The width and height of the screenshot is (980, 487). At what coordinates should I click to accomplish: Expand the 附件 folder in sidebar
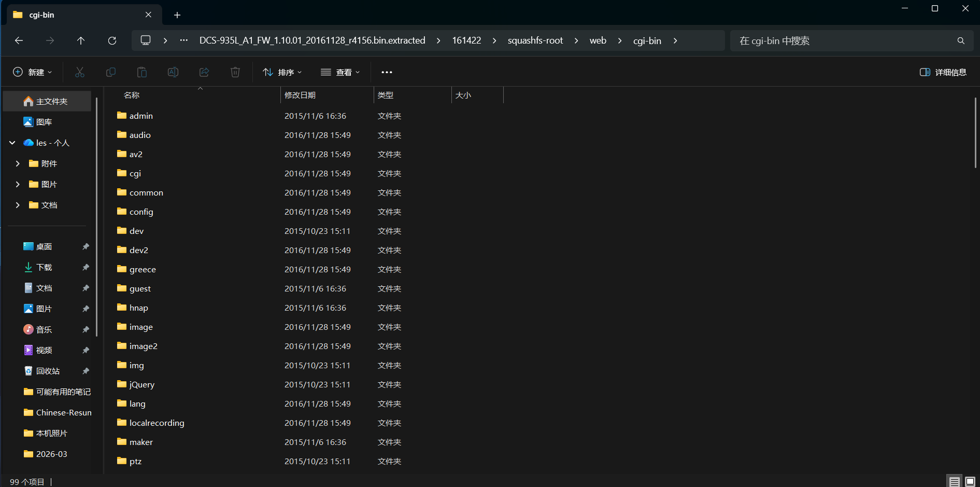[x=18, y=163]
